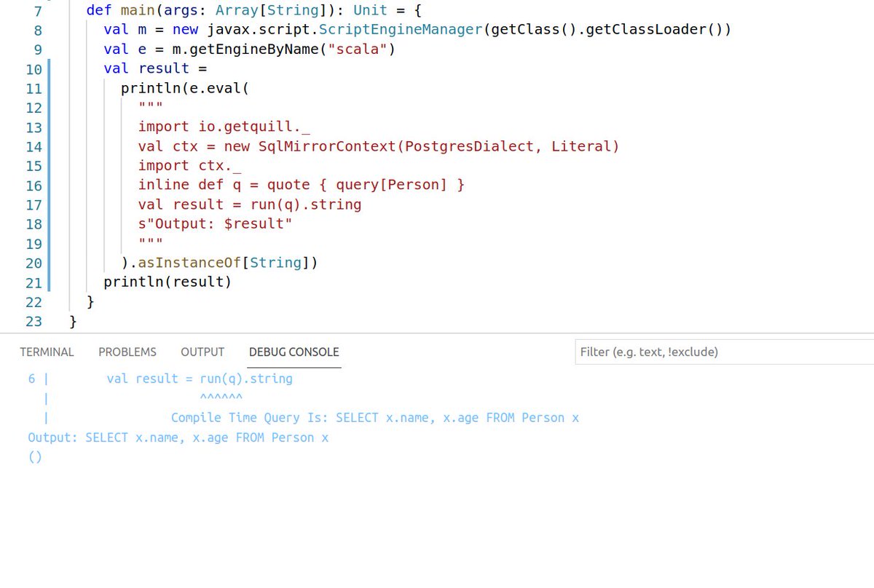Image resolution: width=874 pixels, height=588 pixels.
Task: Click line number 16 in the gutter
Action: tap(34, 186)
